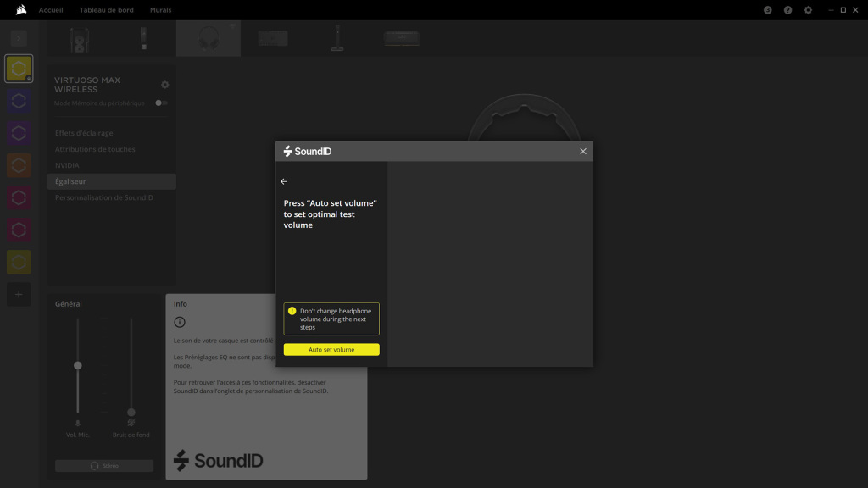868x488 pixels.
Task: Select the RAM module device
Action: tap(402, 39)
